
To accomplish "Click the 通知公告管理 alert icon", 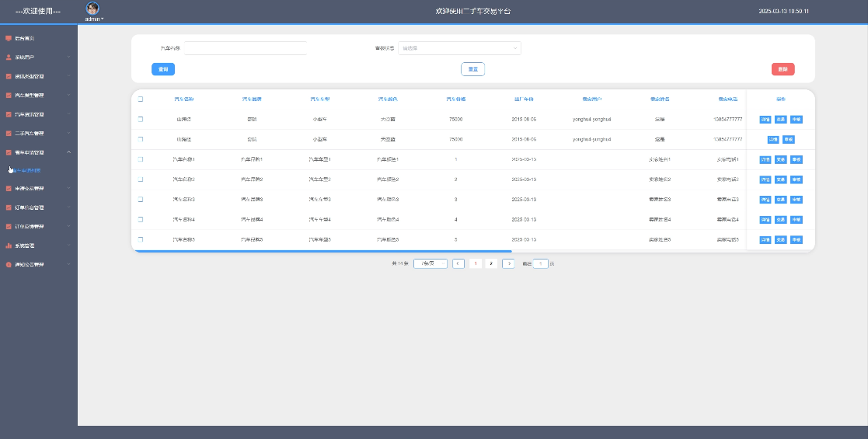I will 9,265.
